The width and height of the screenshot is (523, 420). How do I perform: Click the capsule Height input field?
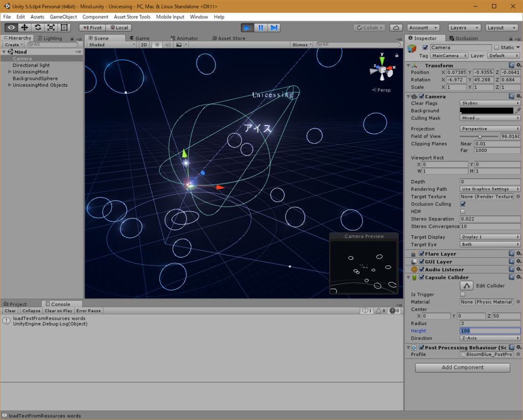tap(490, 331)
